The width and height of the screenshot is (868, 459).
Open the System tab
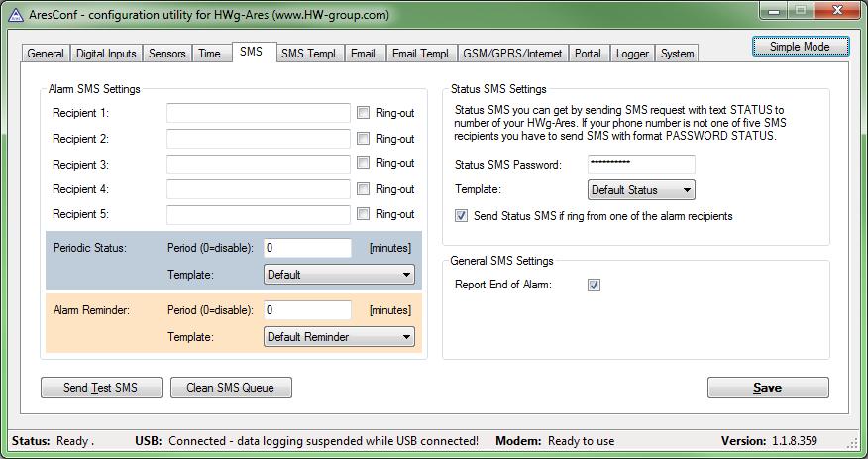677,54
